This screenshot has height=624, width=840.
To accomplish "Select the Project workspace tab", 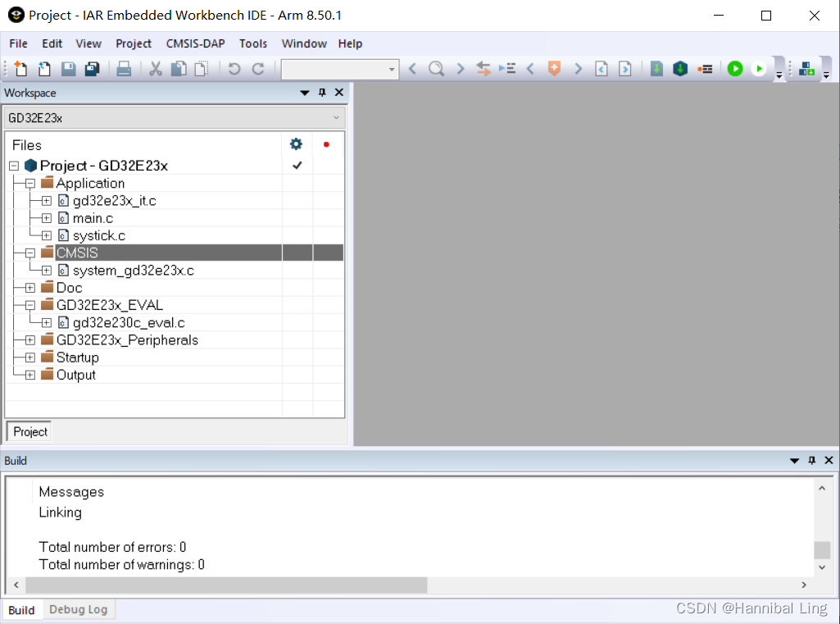I will pyautogui.click(x=30, y=431).
